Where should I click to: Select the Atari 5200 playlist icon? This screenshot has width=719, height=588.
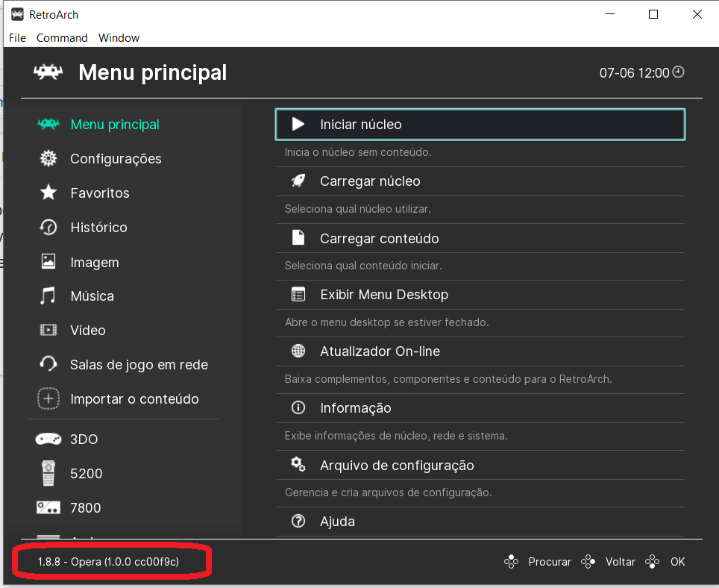[48, 473]
